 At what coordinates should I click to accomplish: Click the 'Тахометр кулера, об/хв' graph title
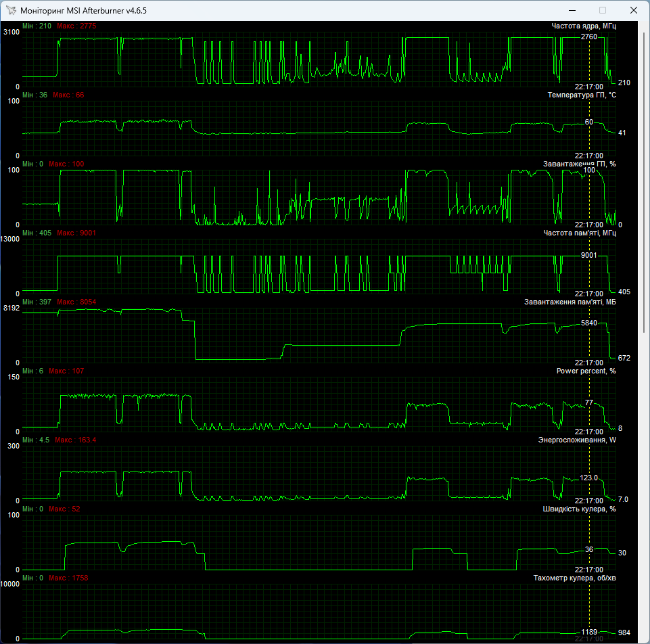[574, 578]
